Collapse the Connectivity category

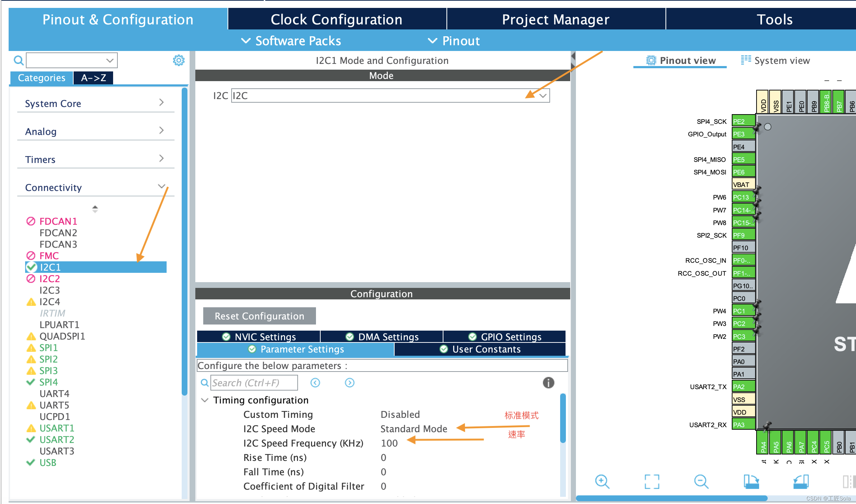[161, 187]
